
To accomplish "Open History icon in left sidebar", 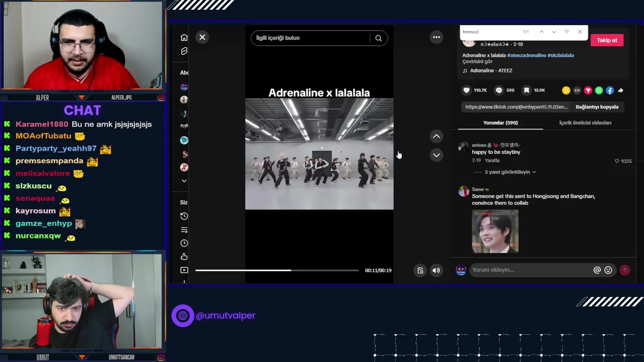I will (x=184, y=216).
